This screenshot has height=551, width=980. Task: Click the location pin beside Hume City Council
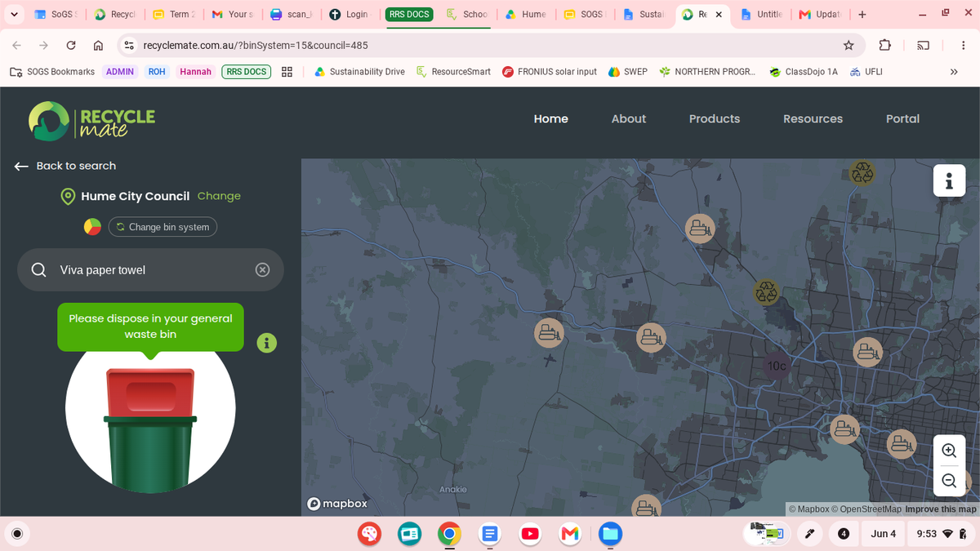point(68,196)
